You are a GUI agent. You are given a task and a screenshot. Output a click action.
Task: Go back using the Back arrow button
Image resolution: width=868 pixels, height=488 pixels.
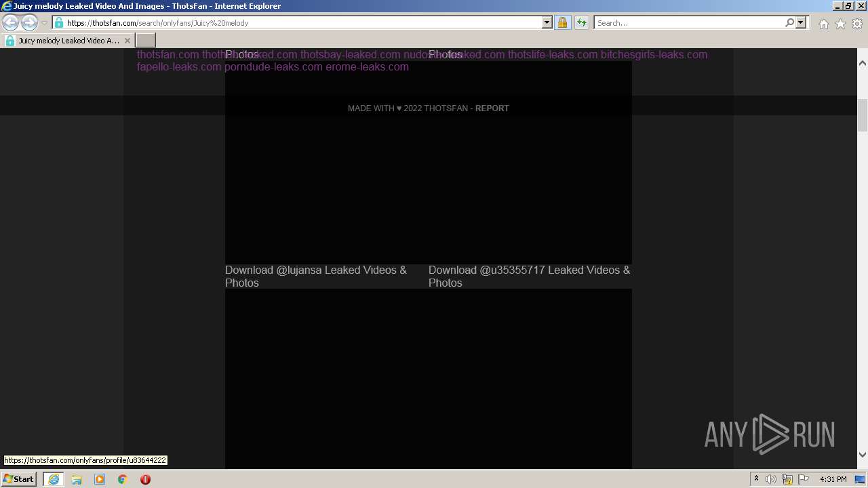pyautogui.click(x=10, y=22)
